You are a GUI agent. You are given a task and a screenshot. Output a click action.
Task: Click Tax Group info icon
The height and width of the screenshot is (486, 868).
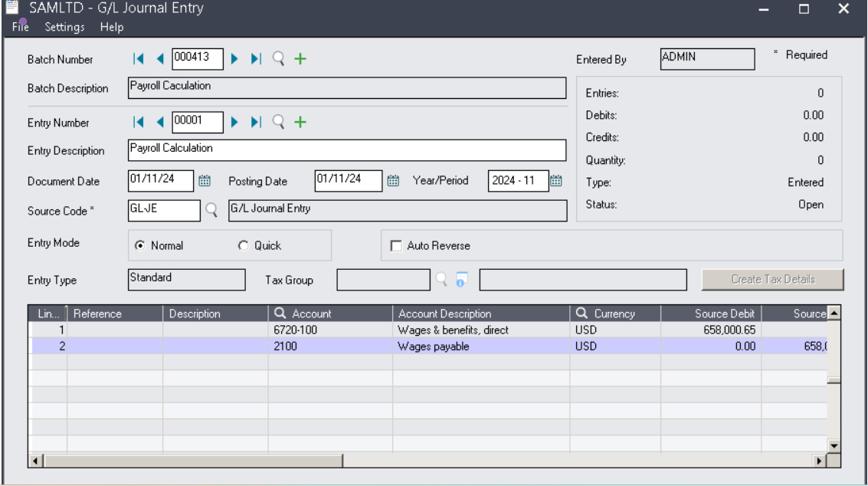click(x=461, y=279)
